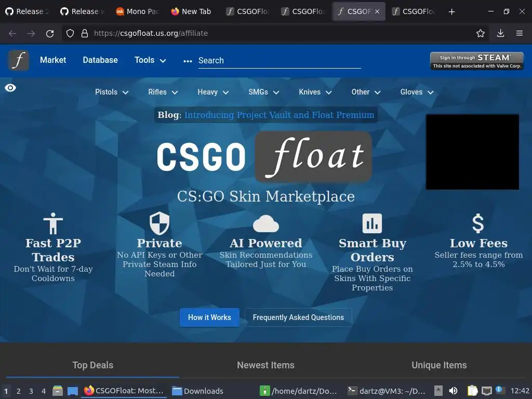Switch to the first Release GitHub tab

(27, 11)
